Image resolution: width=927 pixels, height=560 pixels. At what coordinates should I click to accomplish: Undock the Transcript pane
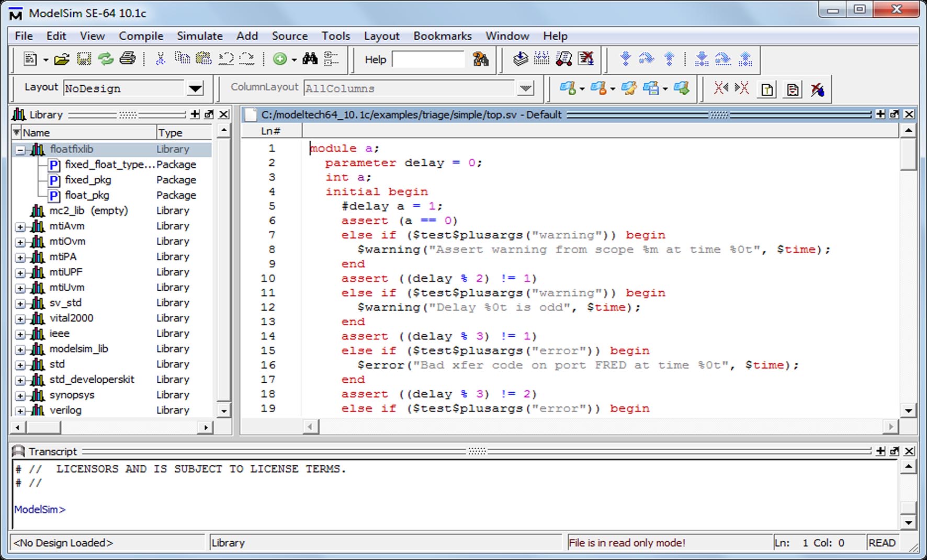click(895, 451)
